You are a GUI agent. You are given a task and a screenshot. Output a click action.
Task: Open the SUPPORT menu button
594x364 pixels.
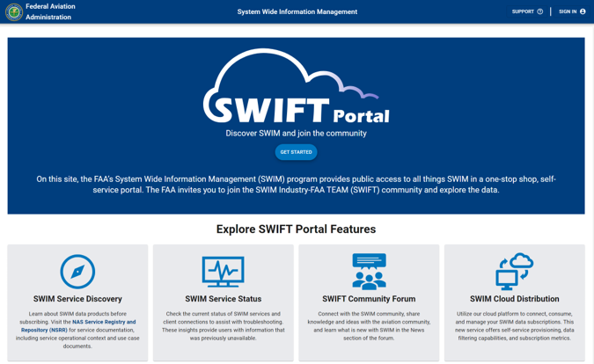pos(527,11)
